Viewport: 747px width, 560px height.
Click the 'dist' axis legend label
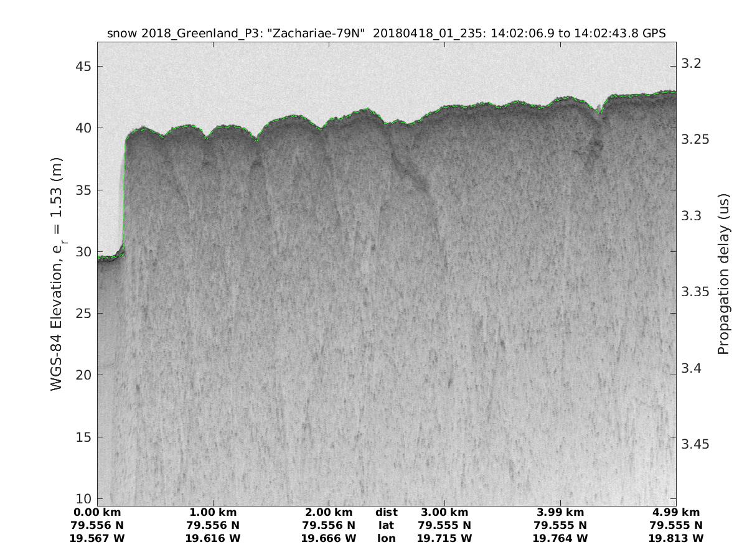pos(387,512)
